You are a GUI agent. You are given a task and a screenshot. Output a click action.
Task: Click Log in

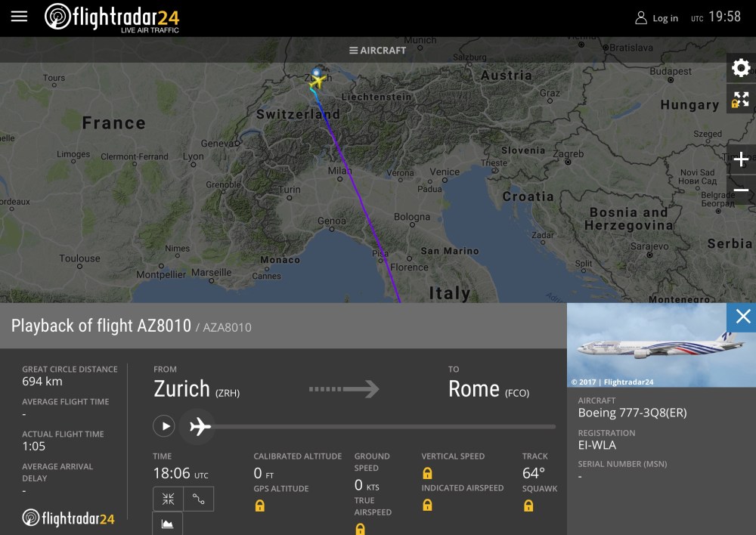pos(656,18)
